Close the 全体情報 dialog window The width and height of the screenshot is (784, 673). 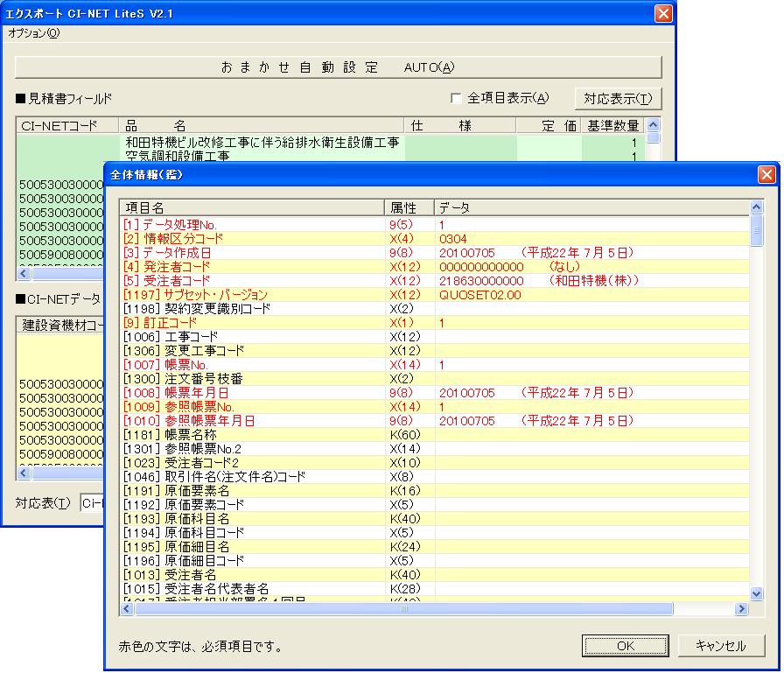(766, 175)
